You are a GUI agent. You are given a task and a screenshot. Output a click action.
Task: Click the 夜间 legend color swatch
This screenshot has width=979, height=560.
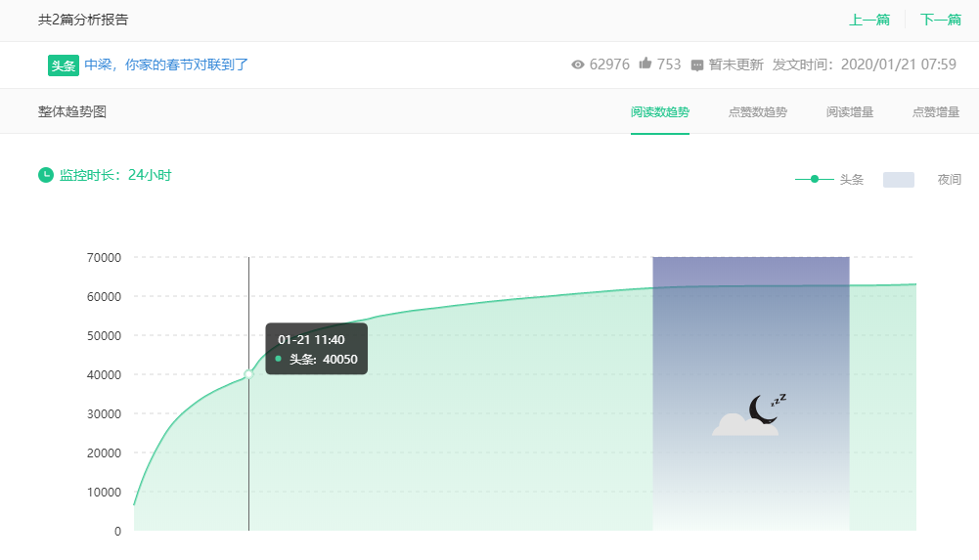(898, 180)
